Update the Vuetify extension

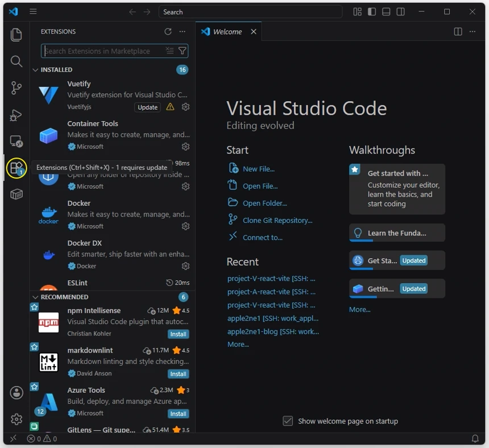[147, 107]
